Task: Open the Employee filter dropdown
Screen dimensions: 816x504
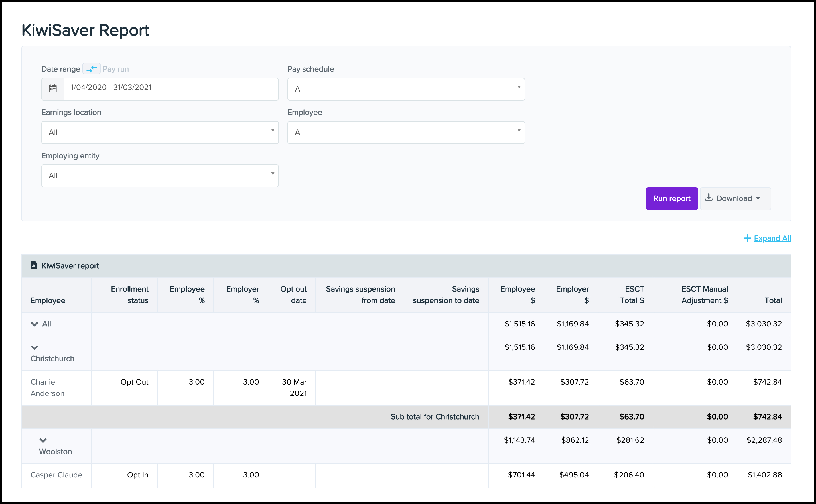Action: tap(406, 132)
